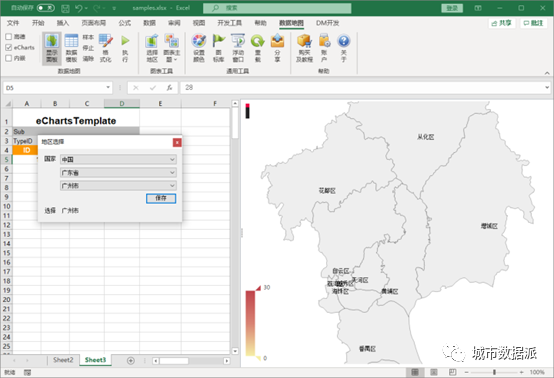Expand the 中国 country dropdown
Image resolution: width=554 pixels, height=378 pixels.
coord(118,160)
